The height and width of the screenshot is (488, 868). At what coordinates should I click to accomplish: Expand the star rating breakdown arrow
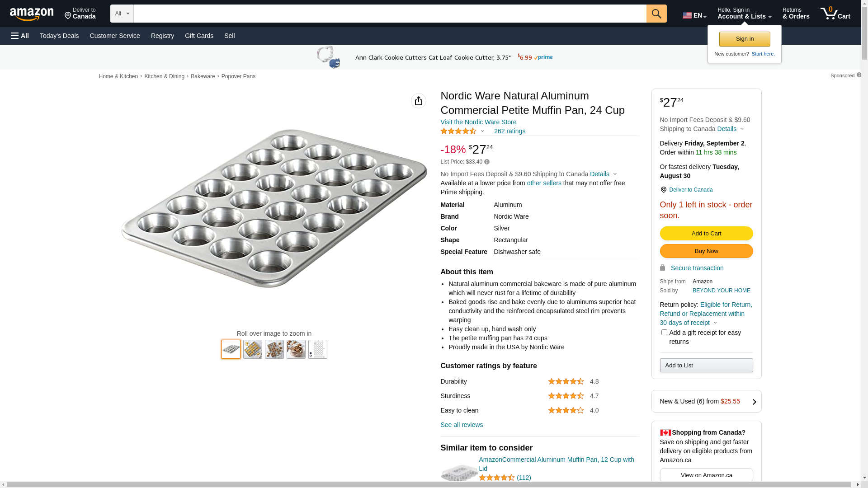[x=482, y=131]
